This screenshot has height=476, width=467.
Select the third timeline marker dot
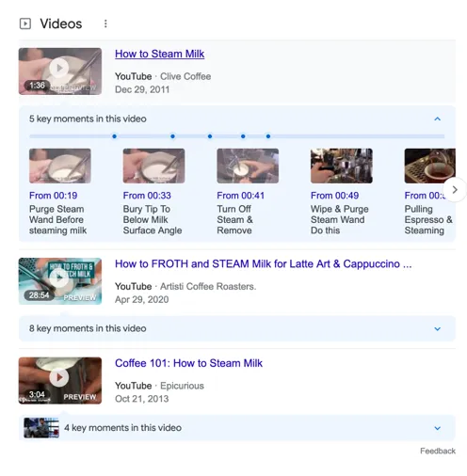[x=210, y=136]
